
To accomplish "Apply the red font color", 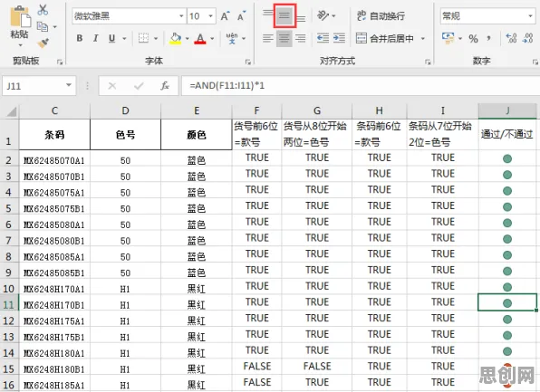I will click(200, 39).
